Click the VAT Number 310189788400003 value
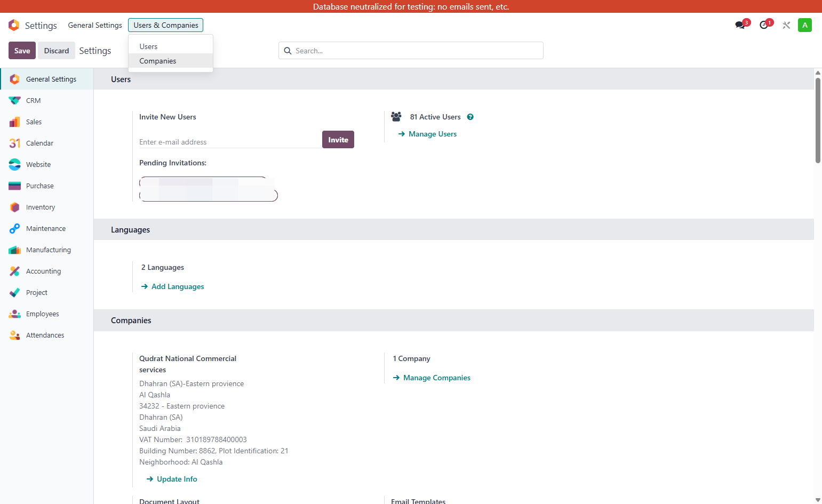 pyautogui.click(x=217, y=439)
